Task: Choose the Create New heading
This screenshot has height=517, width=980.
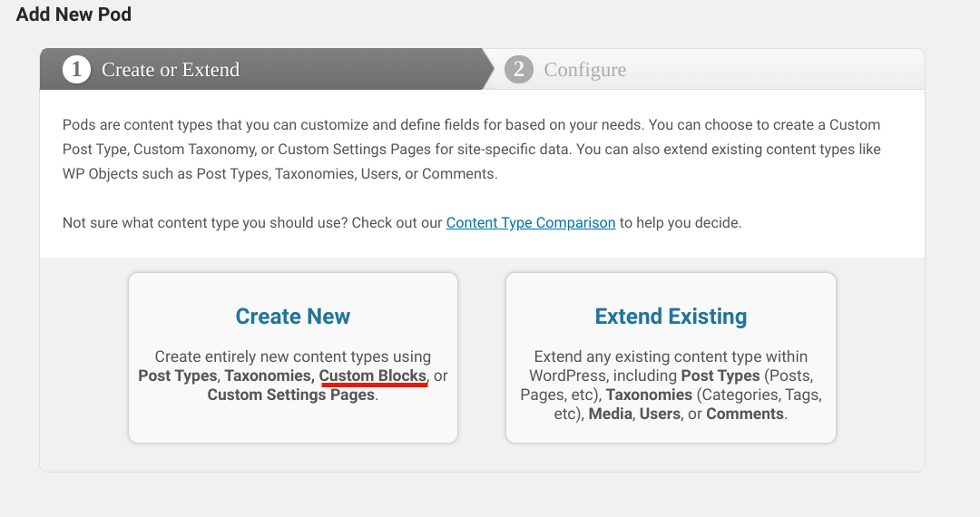Action: click(292, 316)
